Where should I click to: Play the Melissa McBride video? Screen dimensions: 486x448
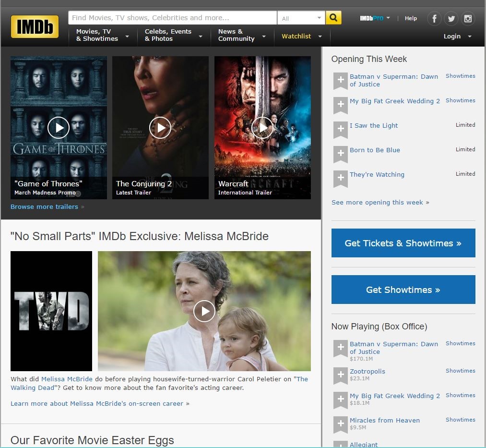(204, 311)
